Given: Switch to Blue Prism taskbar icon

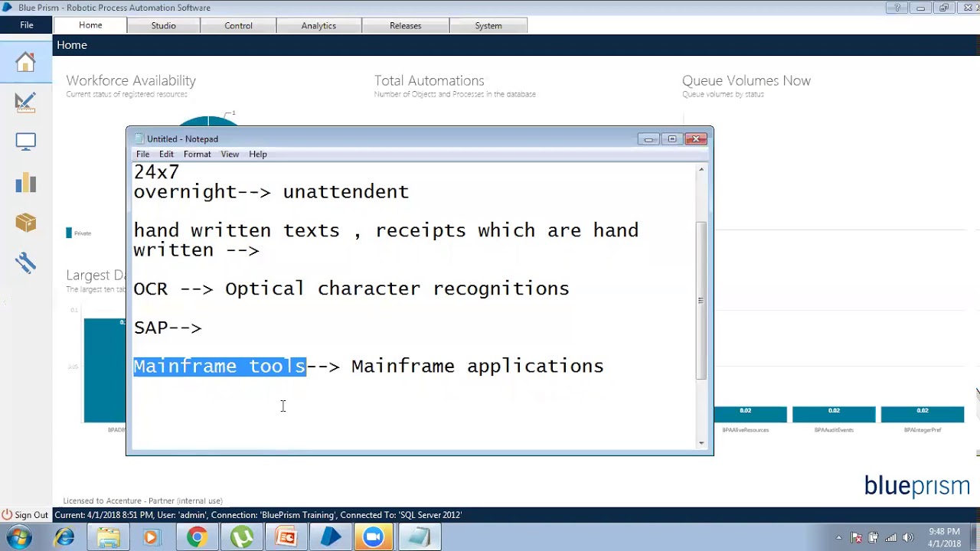Looking at the screenshot, I should pyautogui.click(x=330, y=537).
